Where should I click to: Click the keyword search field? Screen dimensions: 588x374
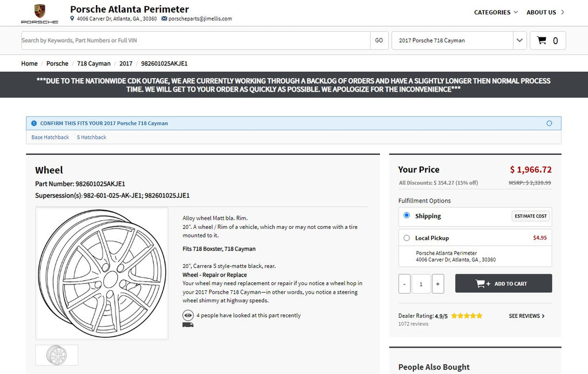pos(196,41)
